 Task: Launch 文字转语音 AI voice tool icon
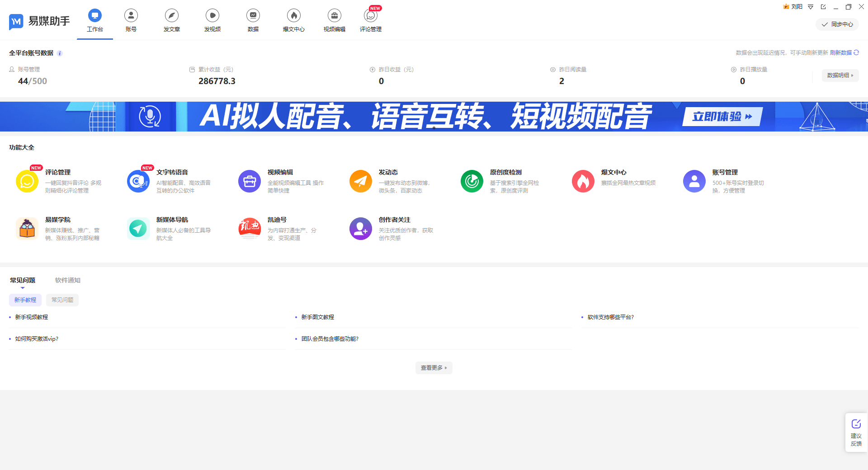click(x=138, y=181)
